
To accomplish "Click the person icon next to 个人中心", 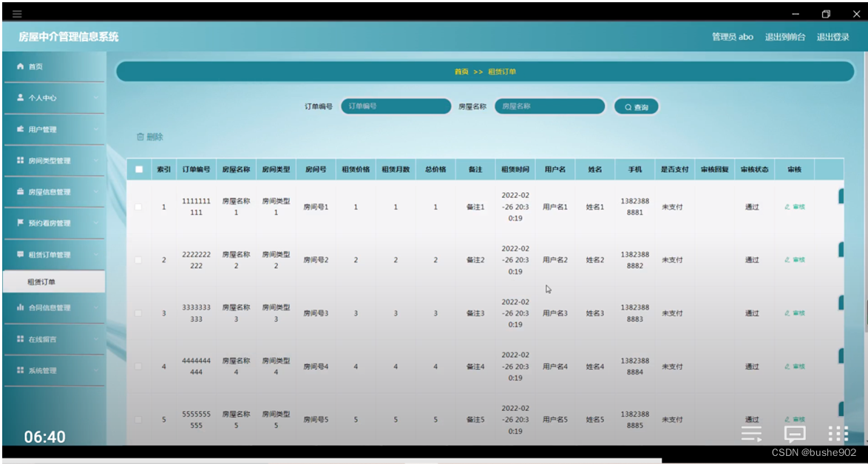I will click(21, 98).
